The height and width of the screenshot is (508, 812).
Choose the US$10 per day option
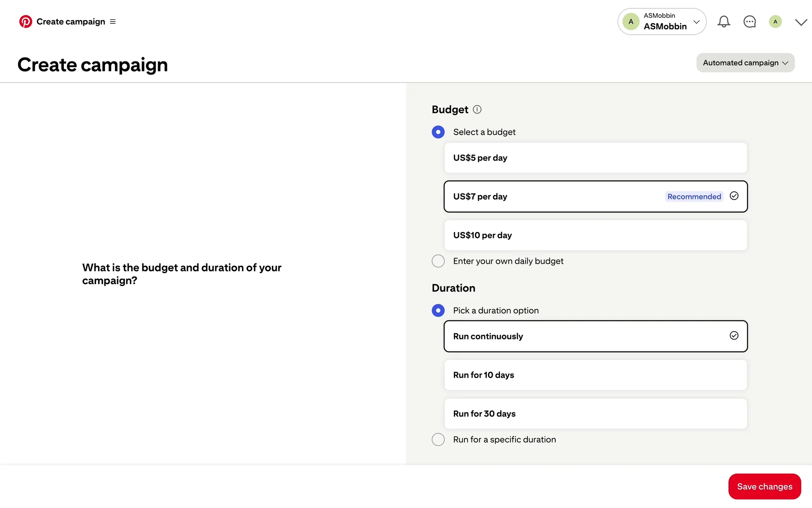pyautogui.click(x=595, y=235)
